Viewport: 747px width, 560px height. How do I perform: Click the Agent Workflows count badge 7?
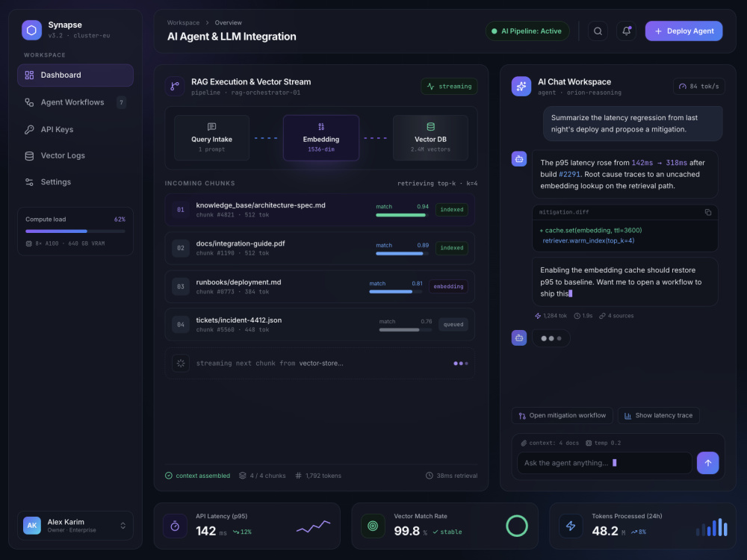(x=122, y=102)
